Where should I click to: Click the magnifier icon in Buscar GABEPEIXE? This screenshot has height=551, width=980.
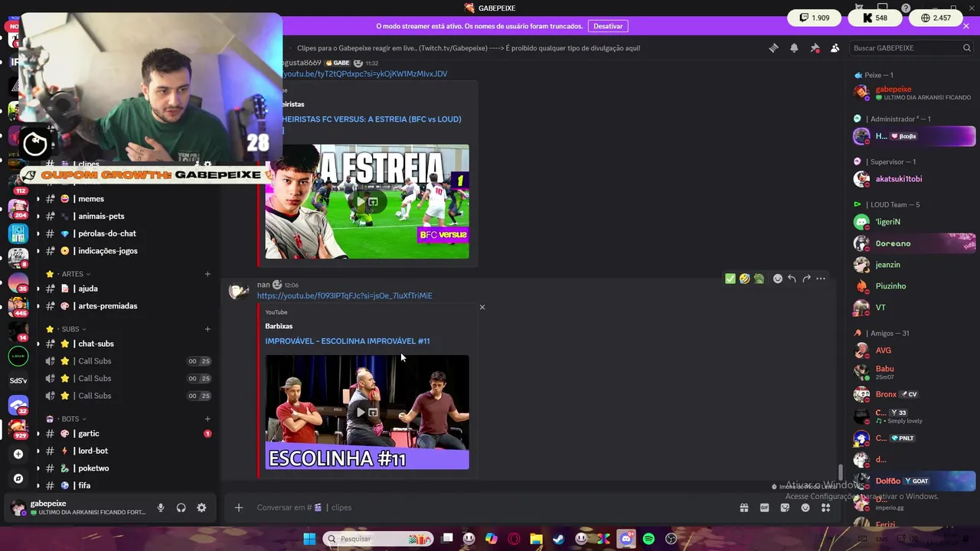[967, 48]
